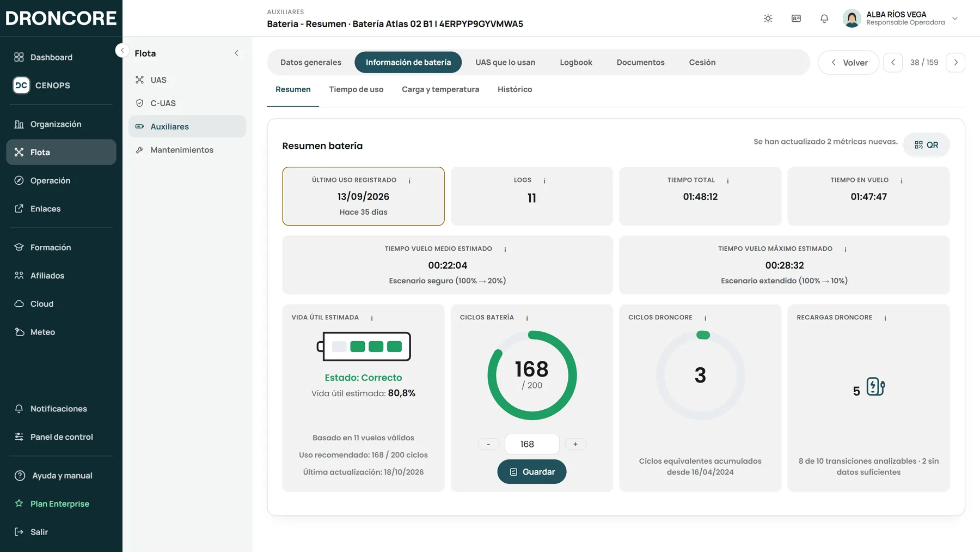
Task: Go to previous battery record arrow
Action: (893, 62)
